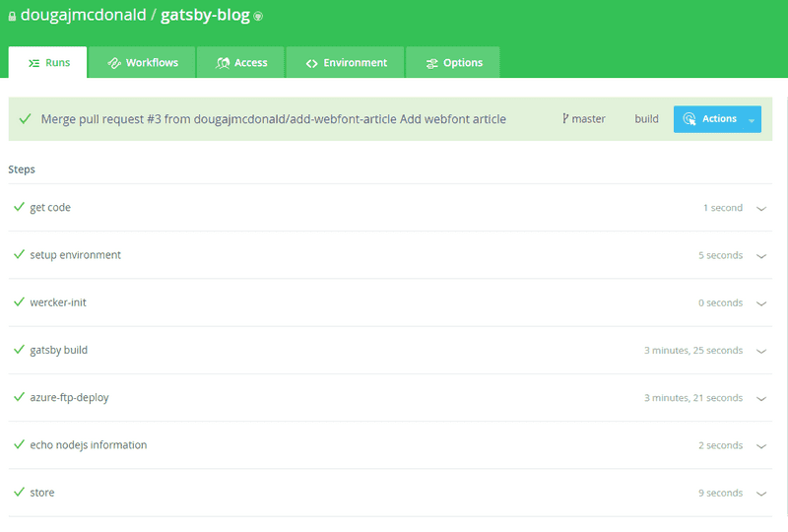Click the 3 minutes, 25 seconds duration
The image size is (788, 532).
693,351
